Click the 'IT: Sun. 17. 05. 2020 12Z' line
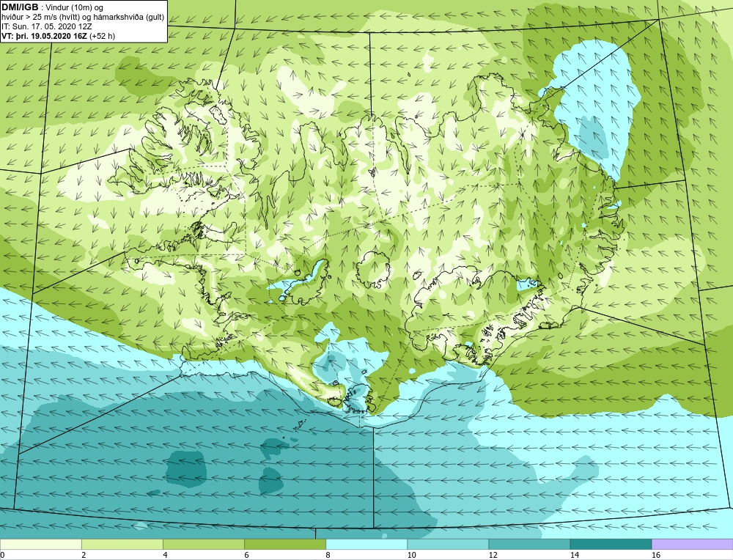733x560 pixels. [47, 26]
